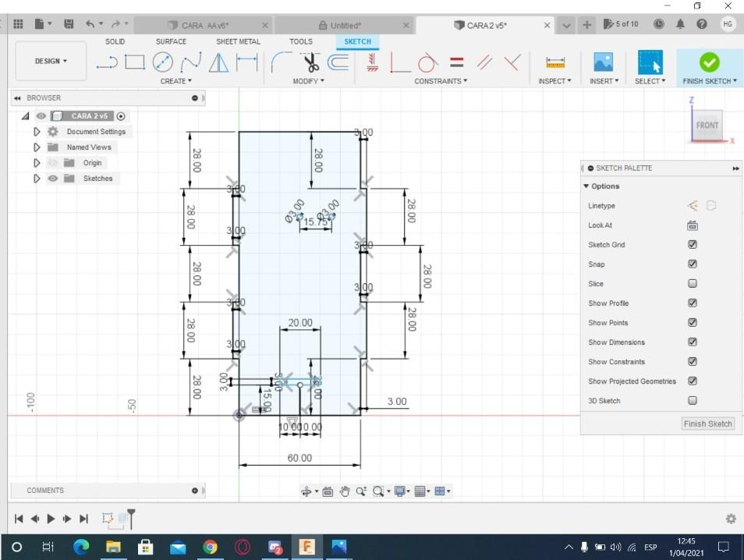Image resolution: width=744 pixels, height=560 pixels.
Task: Toggle Show Constraints checkbox
Action: 693,361
